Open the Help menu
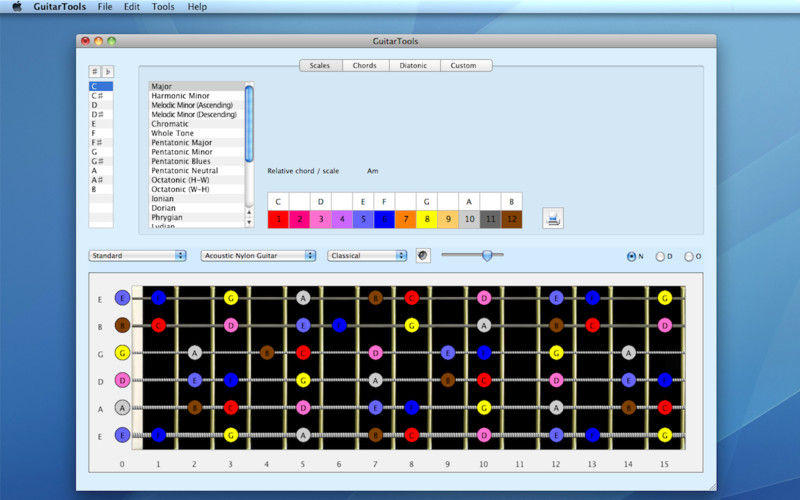The image size is (800, 500). 197,7
